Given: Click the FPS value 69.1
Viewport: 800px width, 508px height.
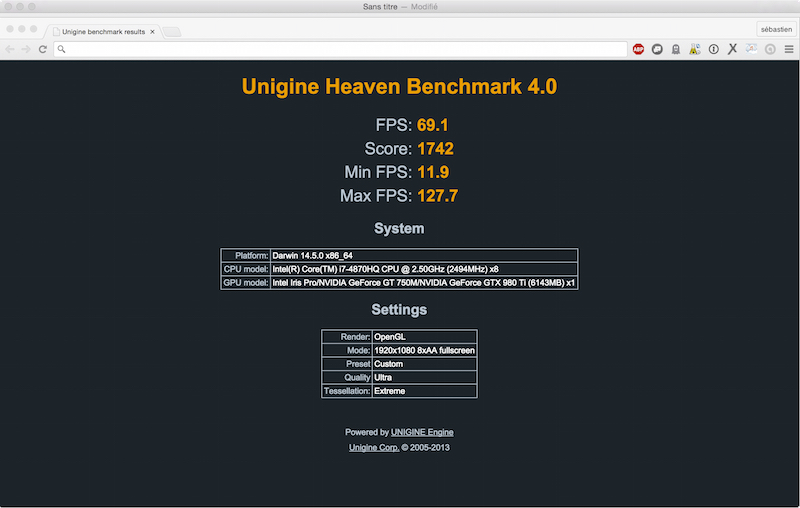Looking at the screenshot, I should coord(433,125).
